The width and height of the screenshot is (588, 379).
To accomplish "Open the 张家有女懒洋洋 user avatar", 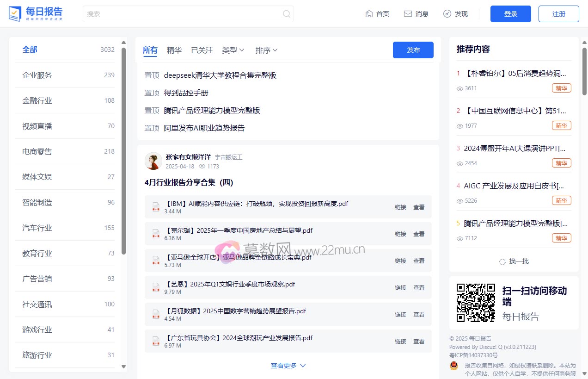I will (153, 161).
